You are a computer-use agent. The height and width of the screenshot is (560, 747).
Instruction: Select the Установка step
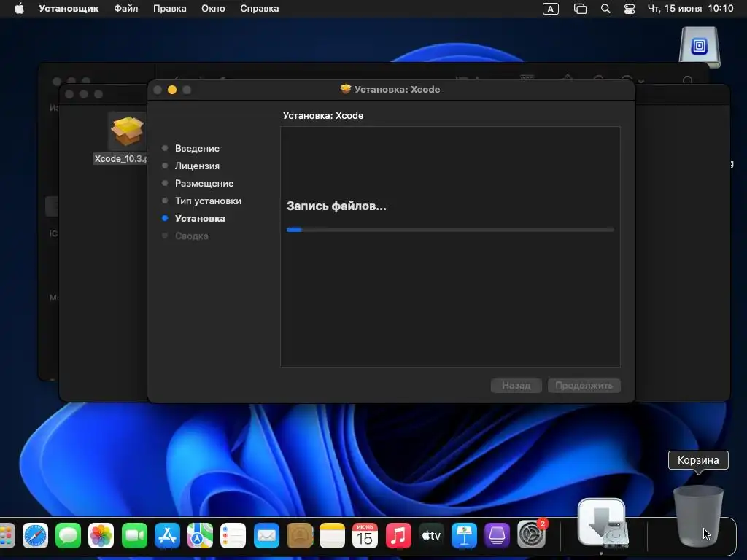pyautogui.click(x=200, y=218)
